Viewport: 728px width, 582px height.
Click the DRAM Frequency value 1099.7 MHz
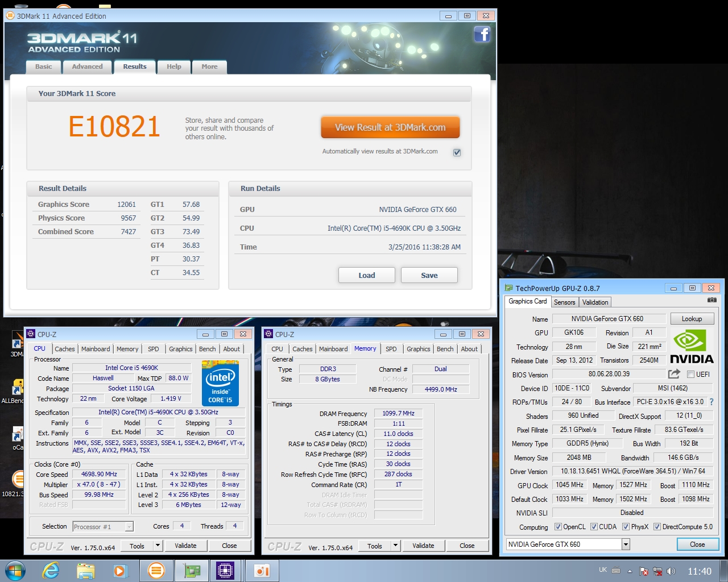pyautogui.click(x=398, y=413)
